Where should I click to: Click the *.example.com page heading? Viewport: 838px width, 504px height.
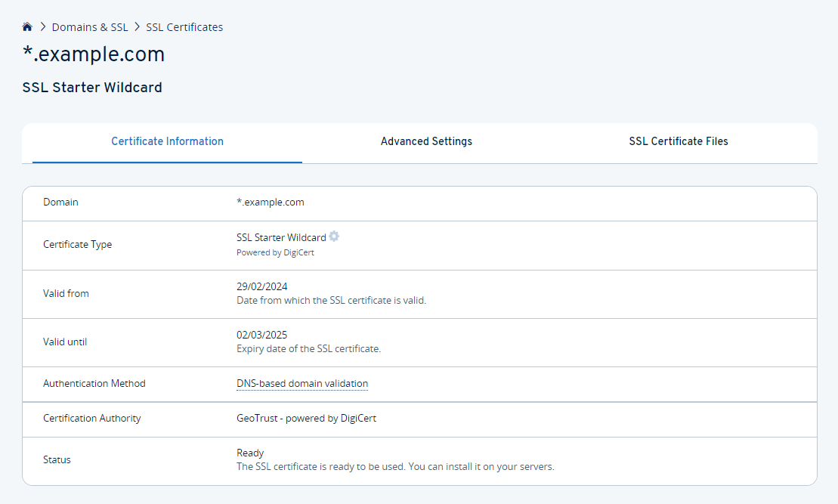point(94,54)
